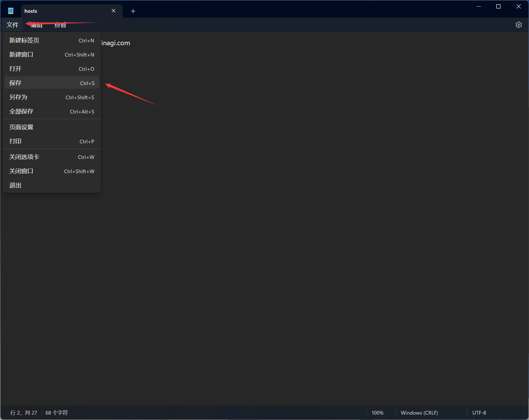Close the Notepad window
Viewport: 529px width, 420px height.
tap(518, 7)
